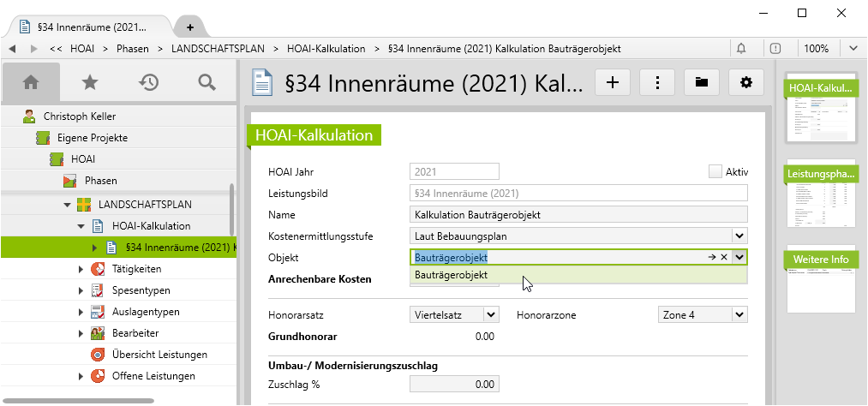868x406 pixels.
Task: Enable the Aktiv checkbox
Action: (x=715, y=171)
